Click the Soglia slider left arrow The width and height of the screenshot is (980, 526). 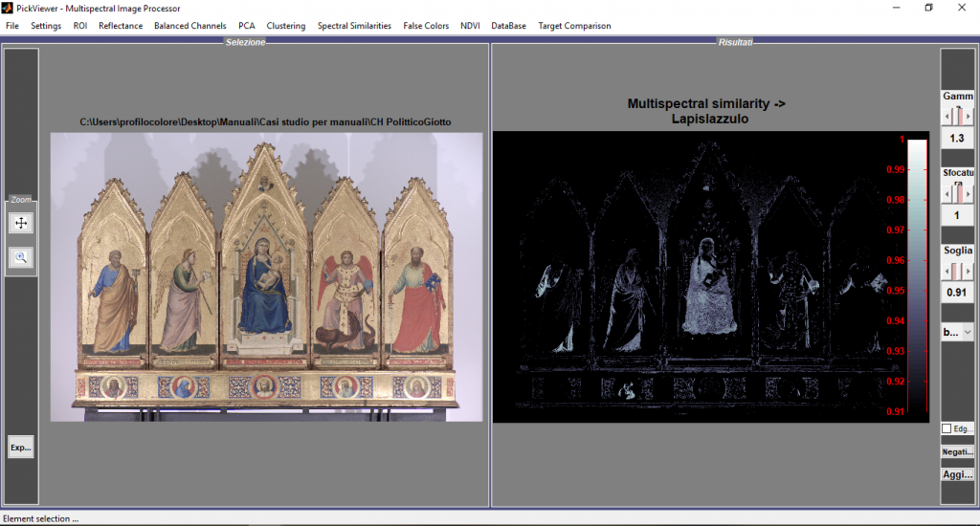click(x=947, y=271)
